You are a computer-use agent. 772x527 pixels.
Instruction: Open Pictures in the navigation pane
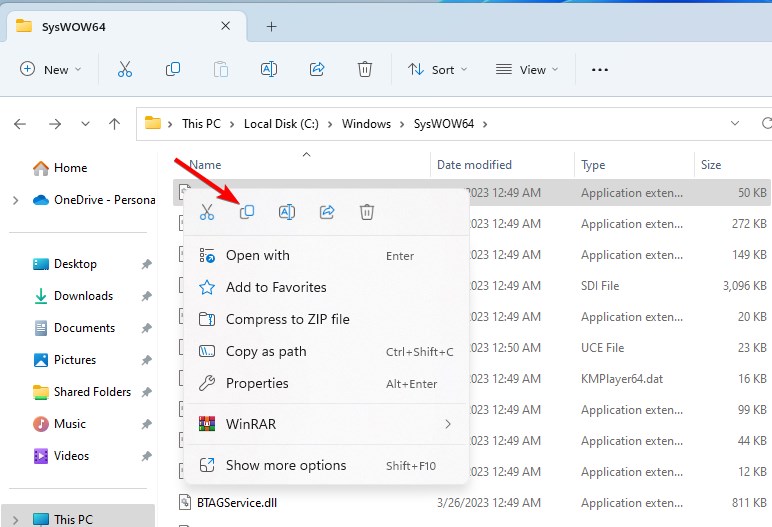coord(75,360)
